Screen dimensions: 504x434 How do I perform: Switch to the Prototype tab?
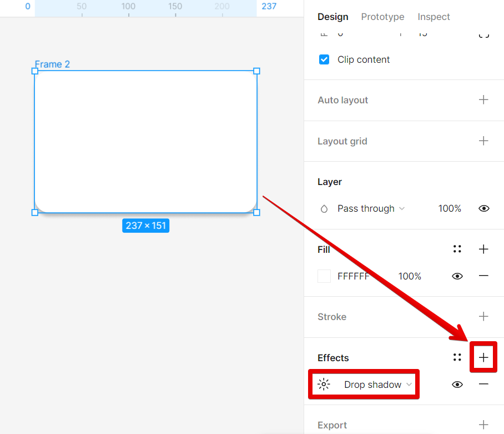pos(382,17)
